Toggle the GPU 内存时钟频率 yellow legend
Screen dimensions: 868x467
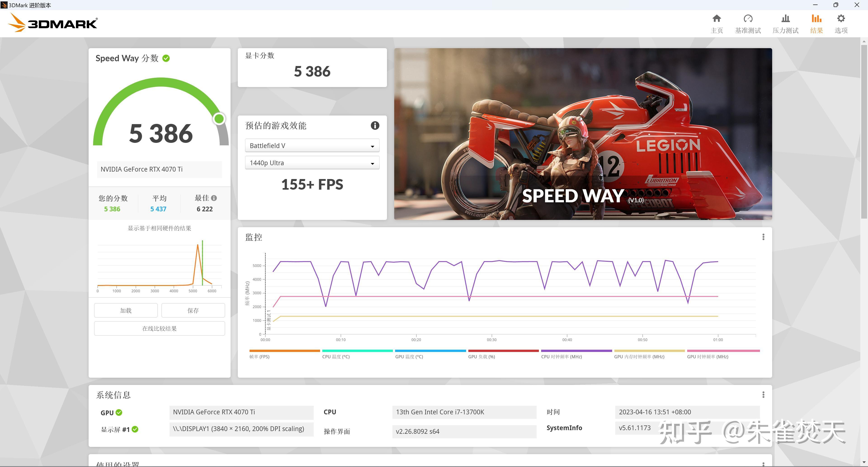[649, 354]
